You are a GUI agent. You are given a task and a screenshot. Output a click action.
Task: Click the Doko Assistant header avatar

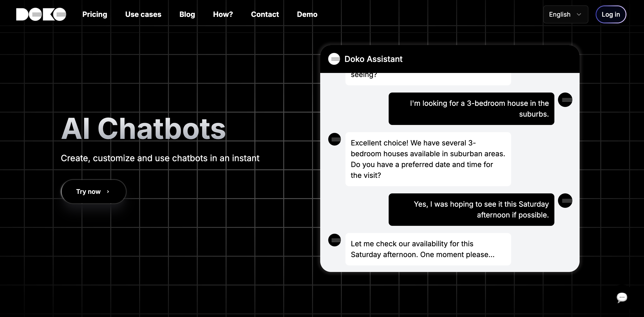[334, 59]
